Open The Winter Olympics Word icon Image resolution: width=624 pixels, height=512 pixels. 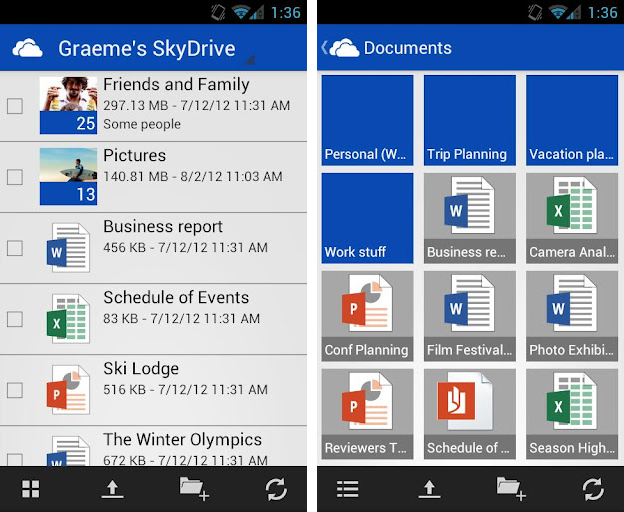click(x=68, y=451)
